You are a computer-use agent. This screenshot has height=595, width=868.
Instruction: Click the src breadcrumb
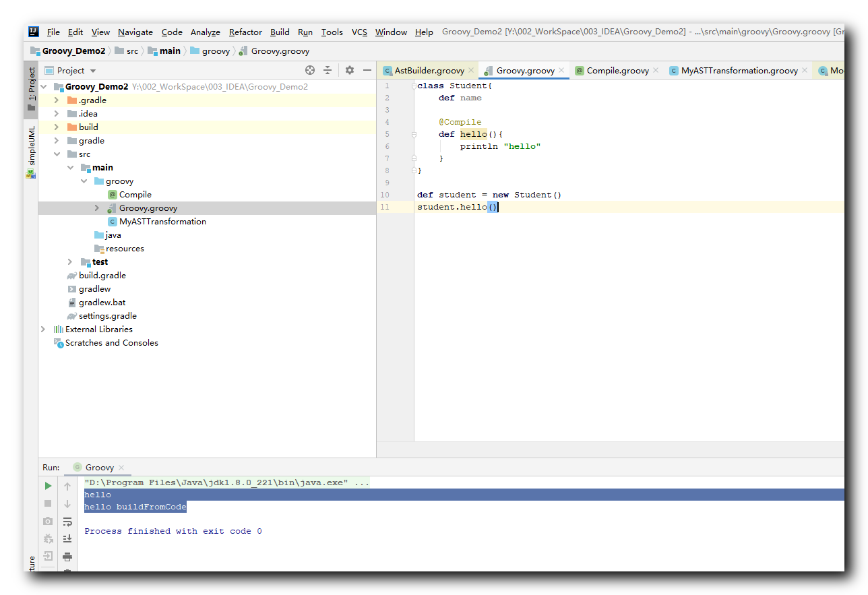(127, 51)
